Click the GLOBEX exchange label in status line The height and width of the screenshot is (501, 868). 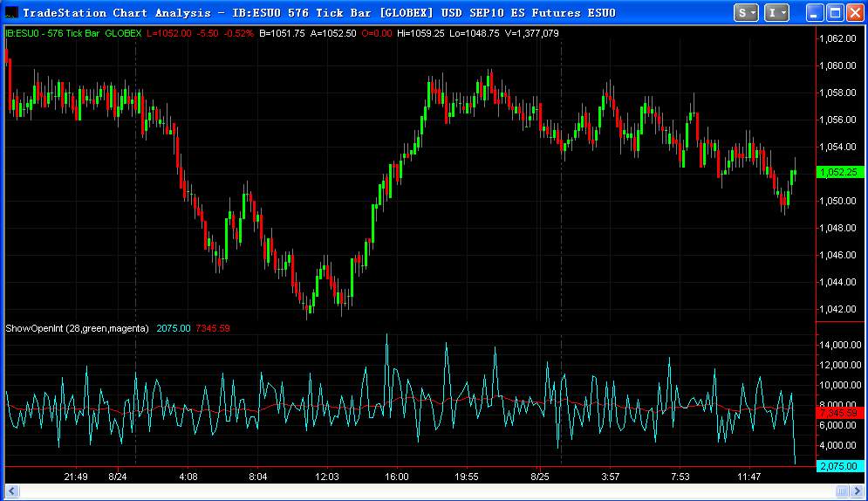123,33
